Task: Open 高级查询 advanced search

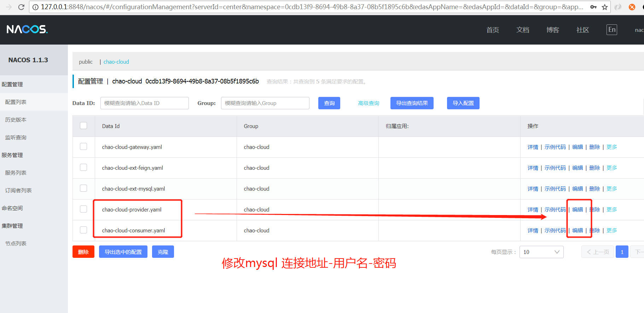Action: click(x=369, y=103)
